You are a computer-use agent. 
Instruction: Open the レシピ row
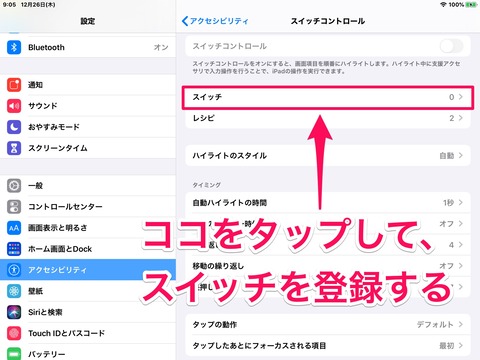(328, 118)
